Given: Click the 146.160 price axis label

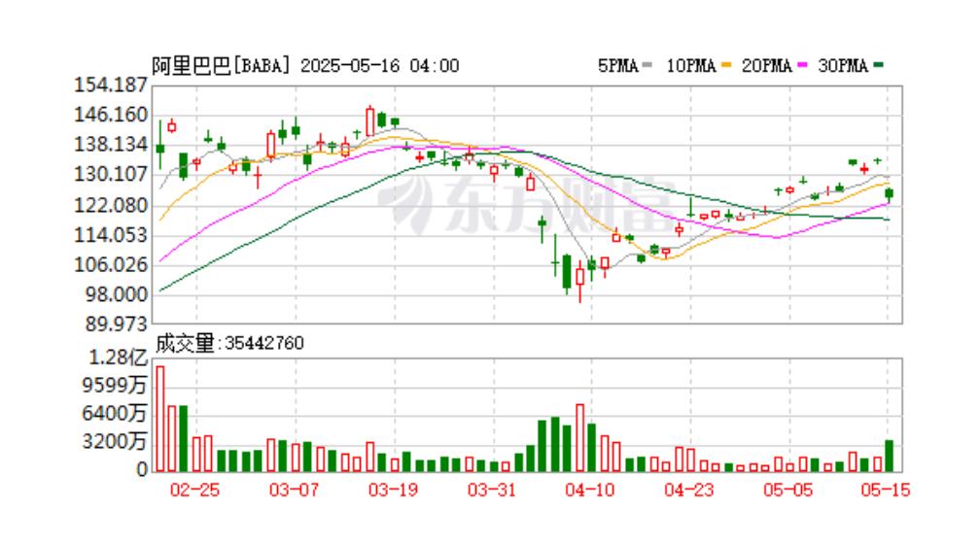Looking at the screenshot, I should [111, 115].
